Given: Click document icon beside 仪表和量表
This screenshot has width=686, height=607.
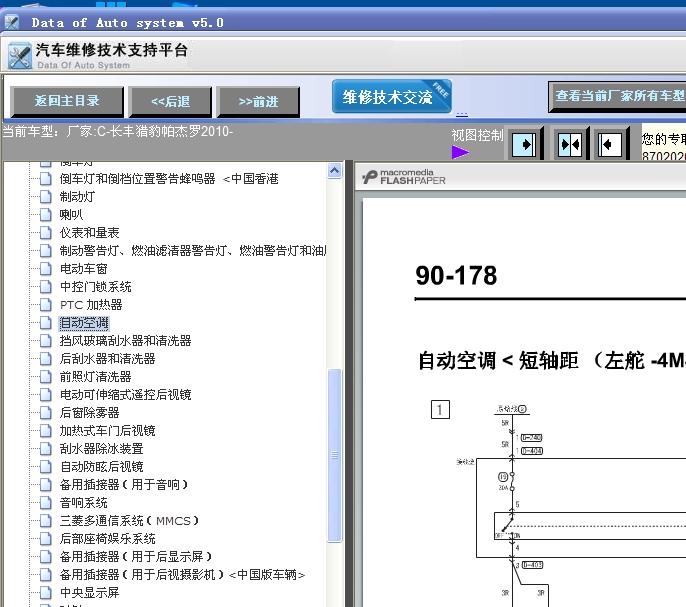Looking at the screenshot, I should 46,232.
